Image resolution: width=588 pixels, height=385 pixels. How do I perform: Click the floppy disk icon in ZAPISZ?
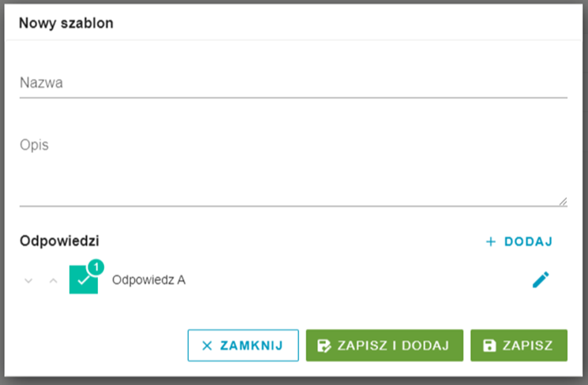489,346
